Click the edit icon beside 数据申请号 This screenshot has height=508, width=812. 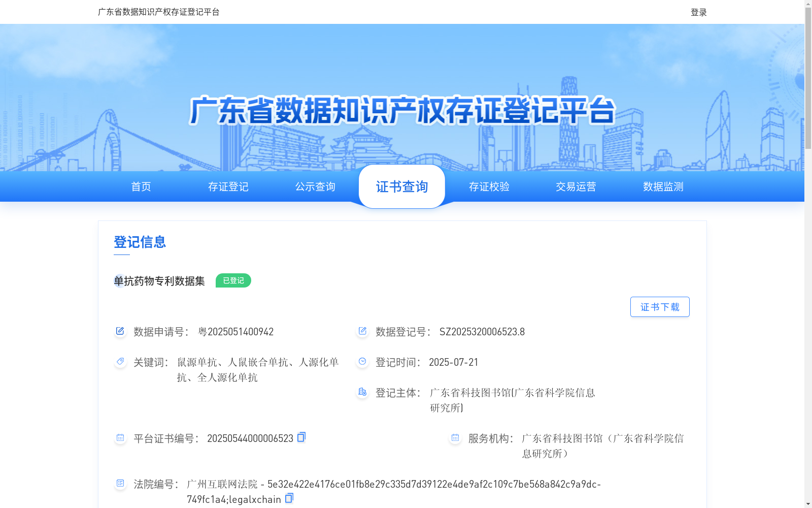click(x=120, y=331)
